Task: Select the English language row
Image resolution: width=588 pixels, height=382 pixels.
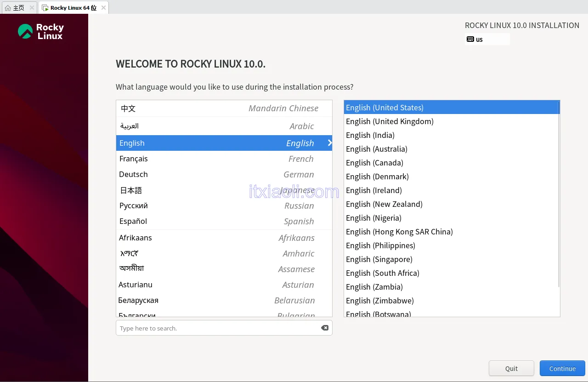Action: [x=224, y=143]
